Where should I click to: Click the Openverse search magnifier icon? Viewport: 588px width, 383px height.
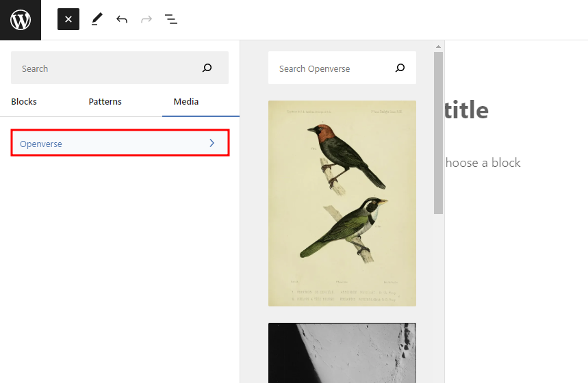coord(400,68)
